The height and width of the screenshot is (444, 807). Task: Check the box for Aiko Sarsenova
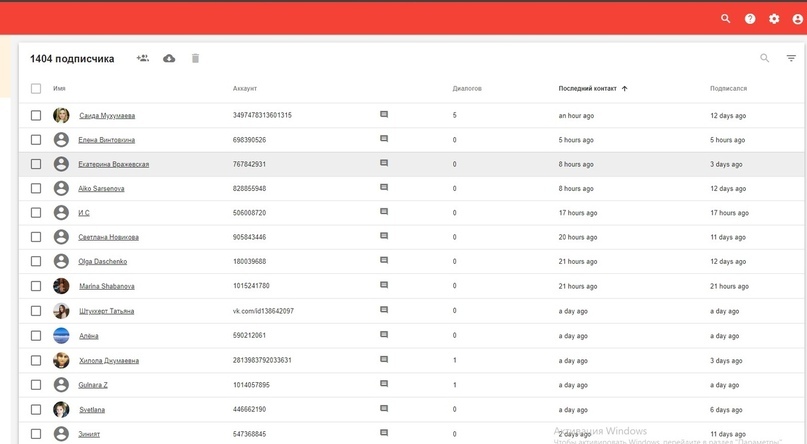[36, 188]
